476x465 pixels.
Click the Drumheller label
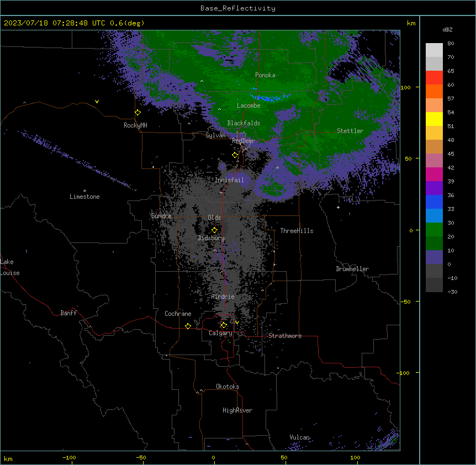(x=352, y=269)
